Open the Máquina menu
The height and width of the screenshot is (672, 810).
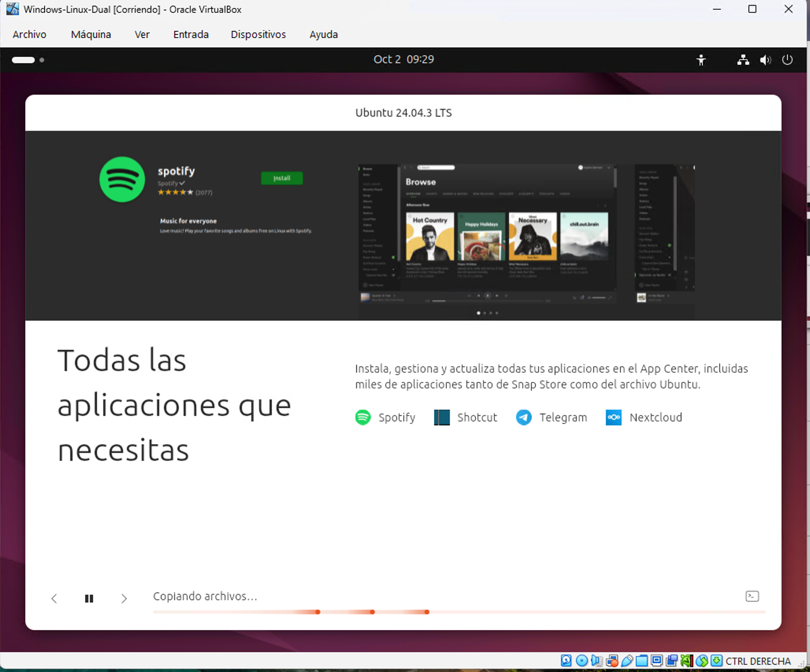[91, 35]
